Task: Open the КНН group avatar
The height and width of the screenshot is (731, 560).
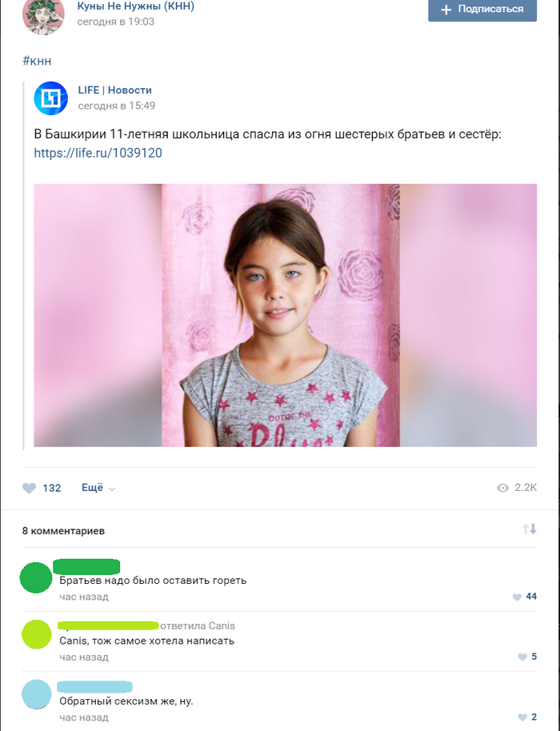Action: 43,16
